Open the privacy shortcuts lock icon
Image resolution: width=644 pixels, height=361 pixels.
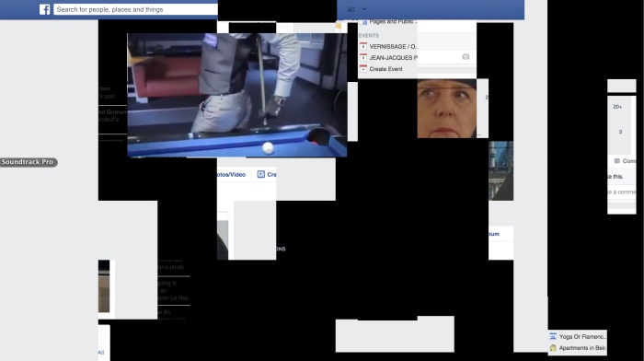351,9
